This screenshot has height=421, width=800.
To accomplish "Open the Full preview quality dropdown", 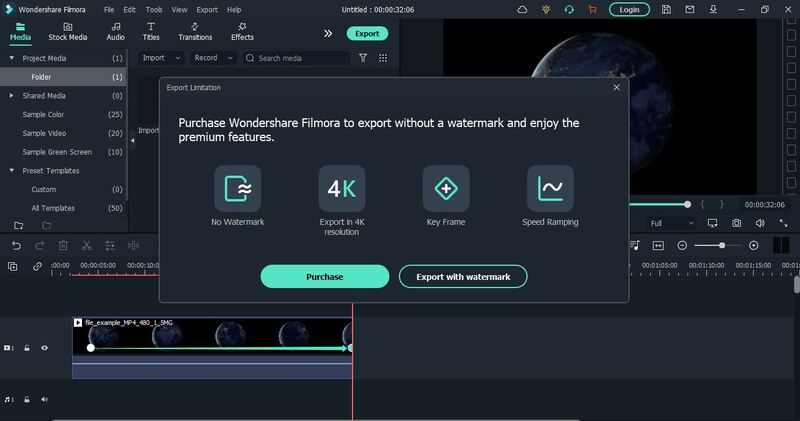I will [x=672, y=223].
